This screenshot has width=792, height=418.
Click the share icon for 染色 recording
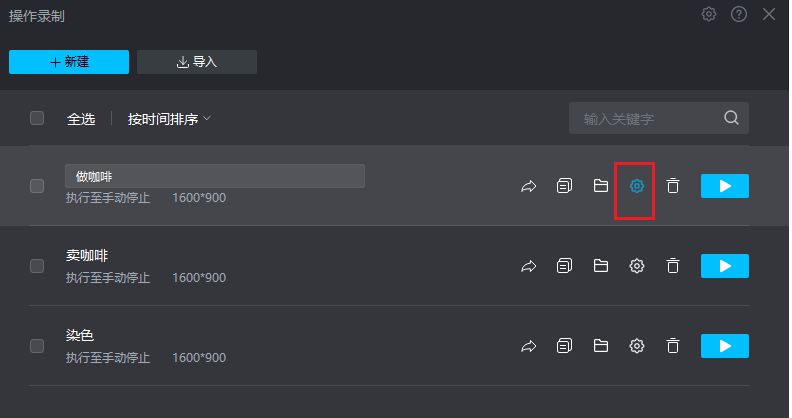tap(529, 346)
